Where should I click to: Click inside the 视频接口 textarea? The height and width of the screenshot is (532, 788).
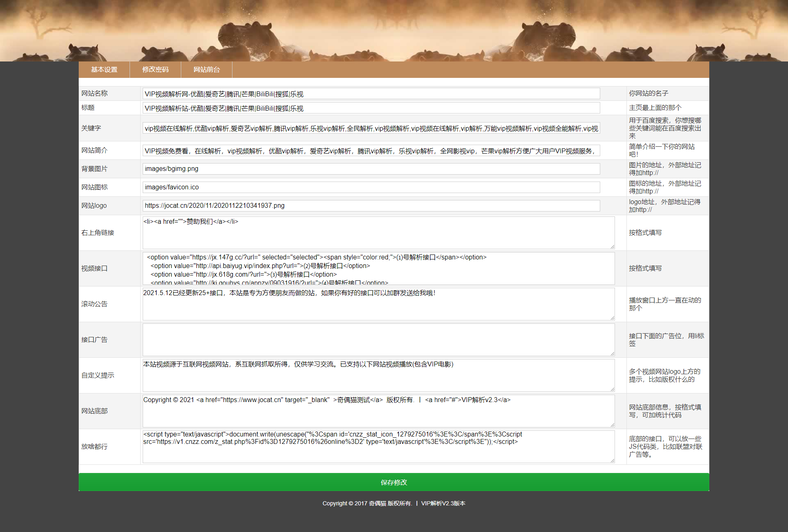coord(378,268)
